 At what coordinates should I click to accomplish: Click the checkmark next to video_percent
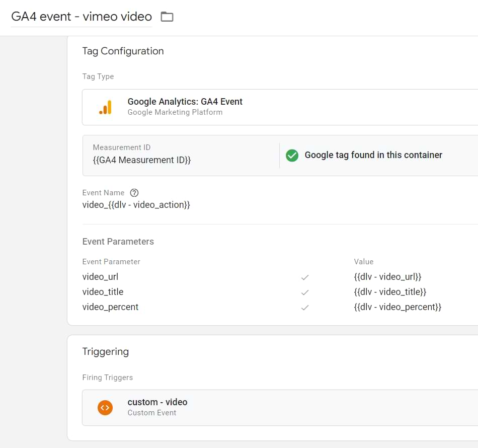pyautogui.click(x=304, y=308)
